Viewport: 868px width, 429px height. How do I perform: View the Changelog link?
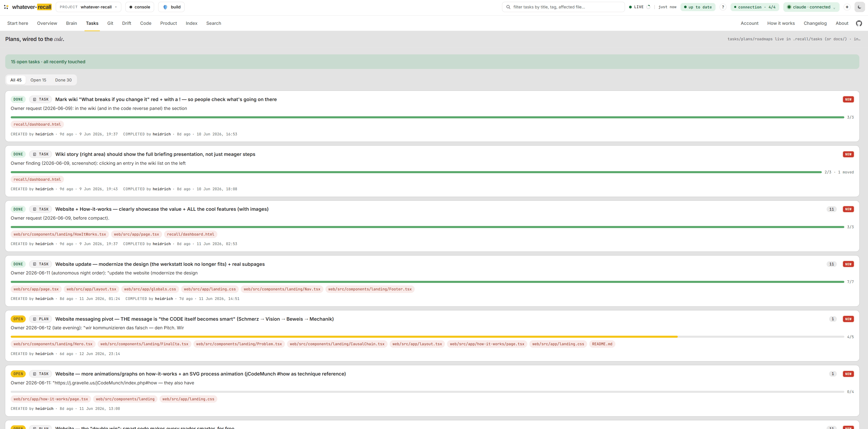815,23
